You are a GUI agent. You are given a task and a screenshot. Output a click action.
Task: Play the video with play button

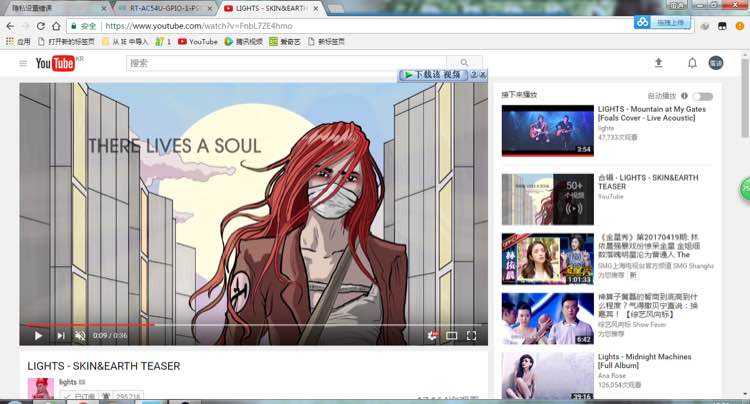(38, 336)
